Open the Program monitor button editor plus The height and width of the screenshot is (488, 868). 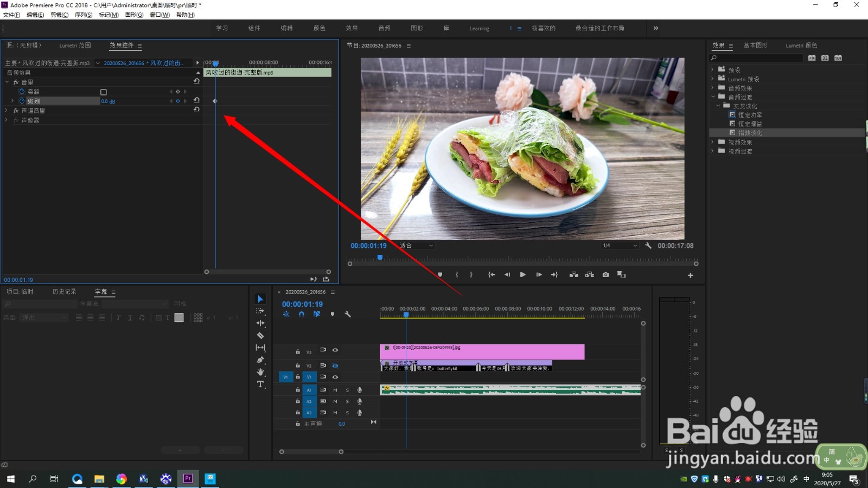pos(691,275)
